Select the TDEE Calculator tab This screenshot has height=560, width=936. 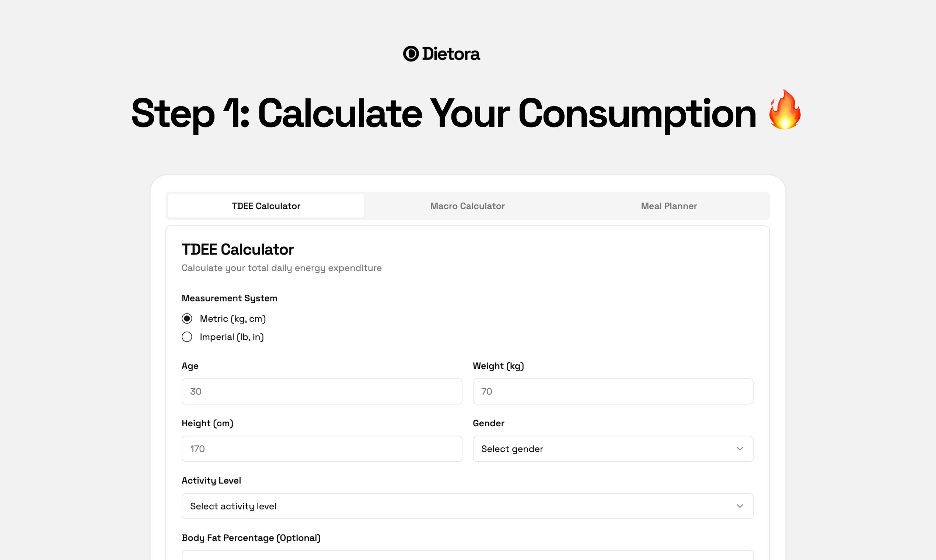pos(266,206)
